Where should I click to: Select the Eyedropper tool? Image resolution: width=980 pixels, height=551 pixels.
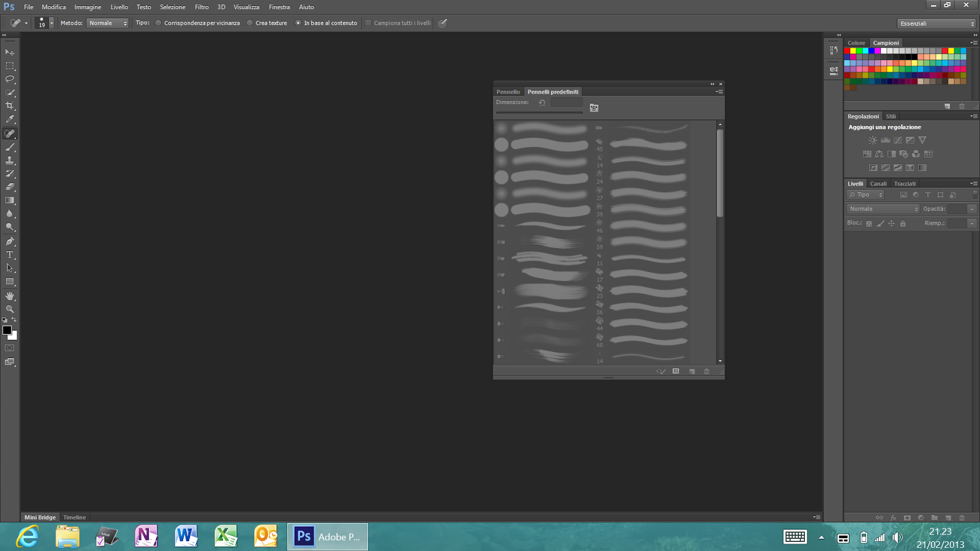(10, 119)
